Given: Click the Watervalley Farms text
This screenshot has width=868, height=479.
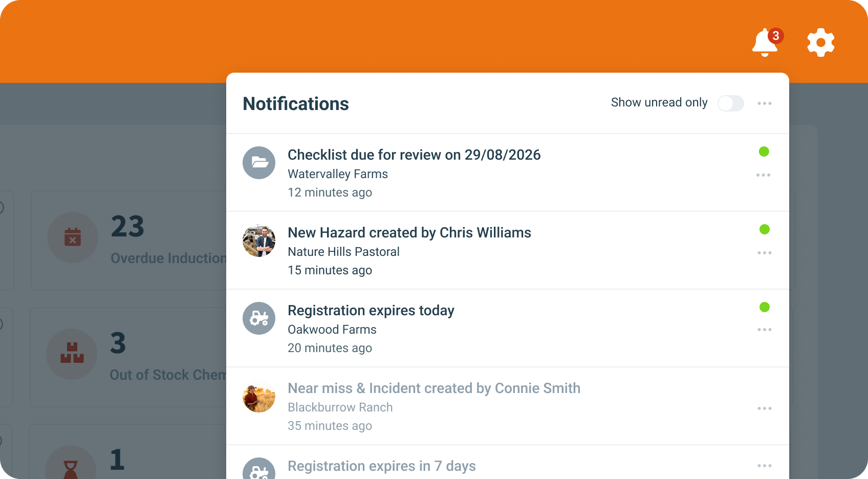Looking at the screenshot, I should tap(338, 174).
